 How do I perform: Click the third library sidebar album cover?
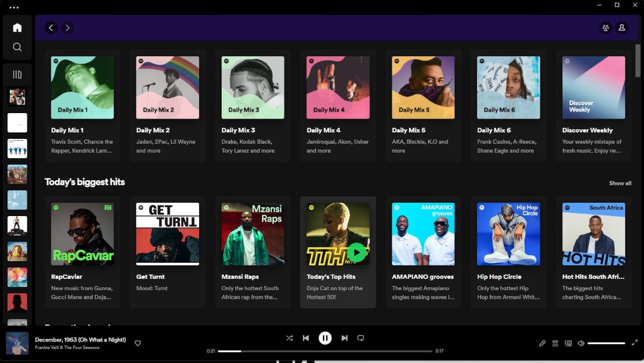tap(17, 149)
